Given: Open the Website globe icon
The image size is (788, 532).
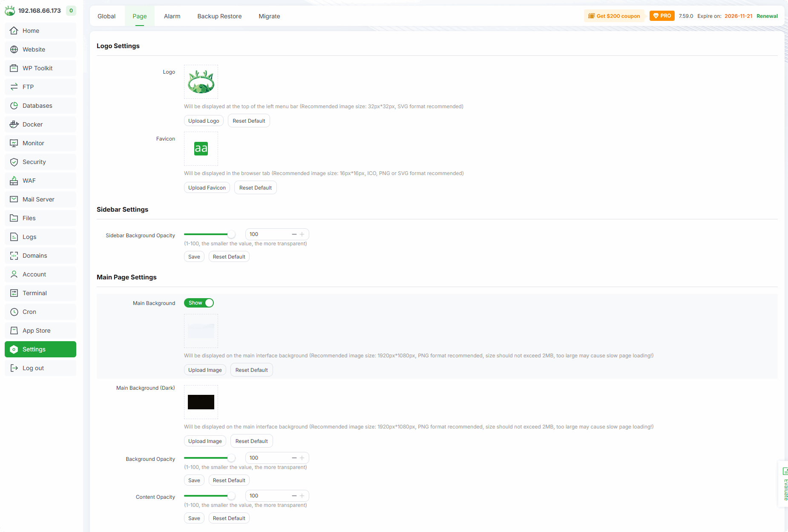Looking at the screenshot, I should tap(14, 49).
